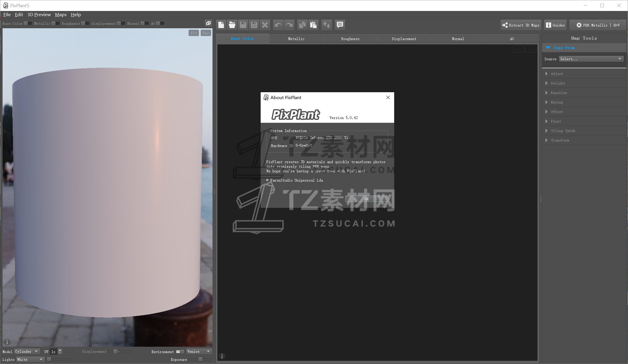Open the Maps menu
The image size is (628, 364).
click(61, 15)
